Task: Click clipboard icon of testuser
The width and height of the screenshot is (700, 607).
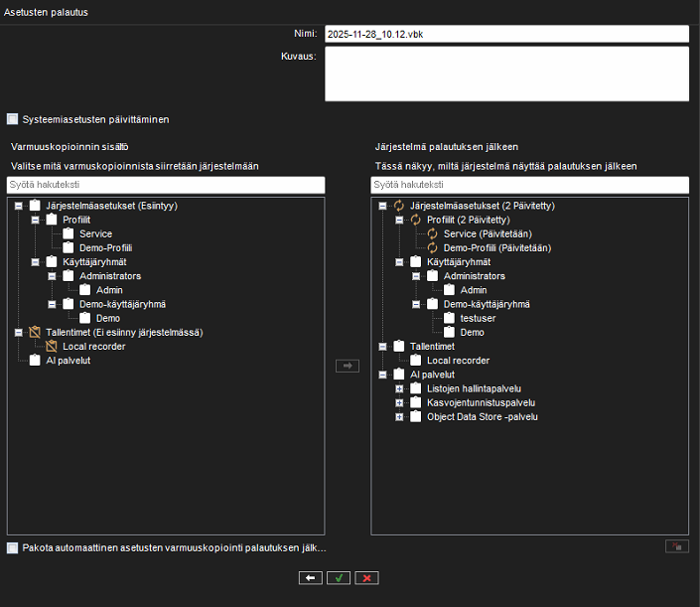Action: 449,318
